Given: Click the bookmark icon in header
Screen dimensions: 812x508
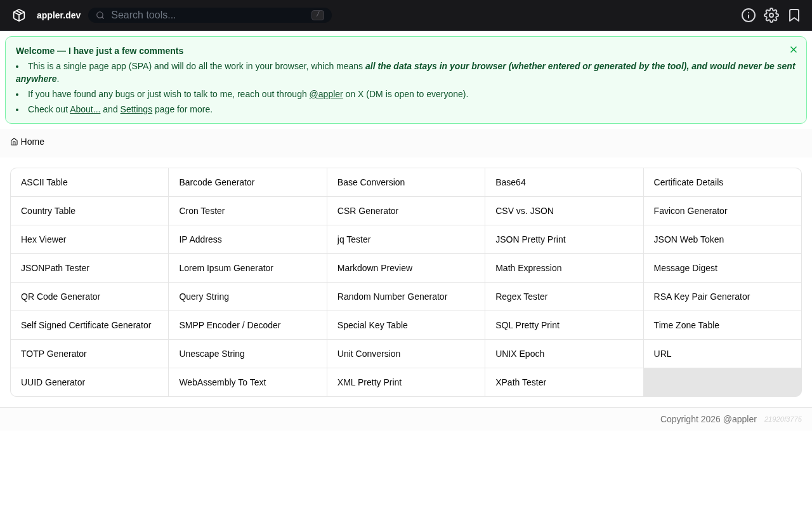Looking at the screenshot, I should [794, 15].
